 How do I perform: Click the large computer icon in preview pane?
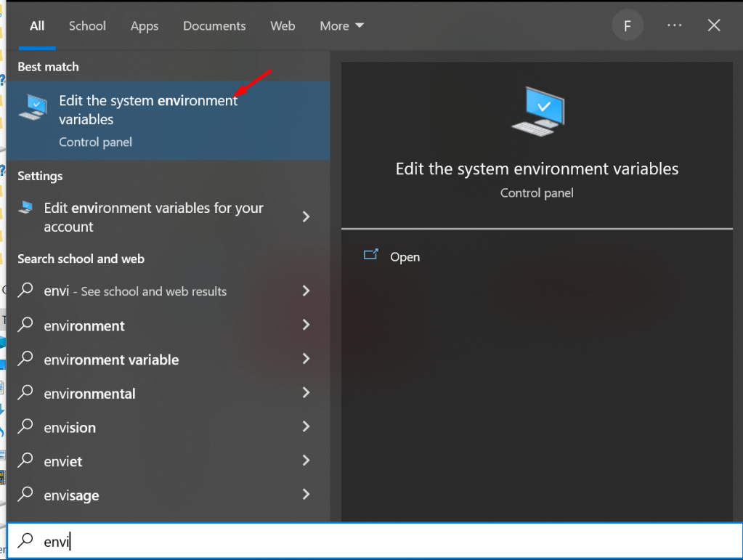tap(537, 110)
